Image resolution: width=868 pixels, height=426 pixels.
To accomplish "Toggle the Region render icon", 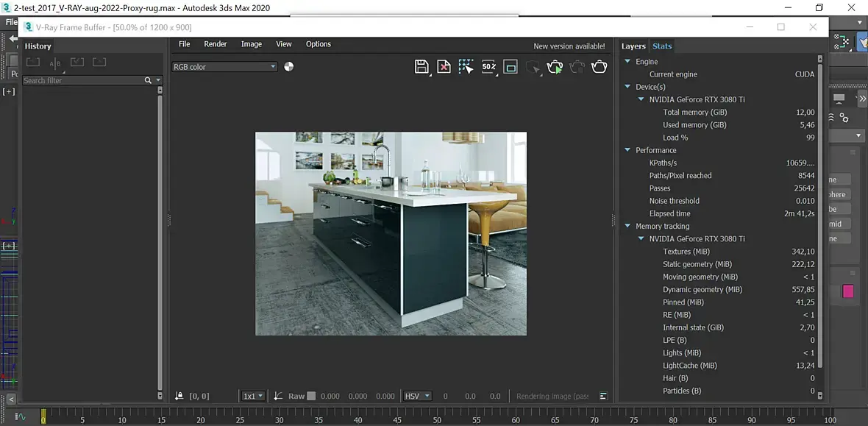I will pyautogui.click(x=511, y=67).
